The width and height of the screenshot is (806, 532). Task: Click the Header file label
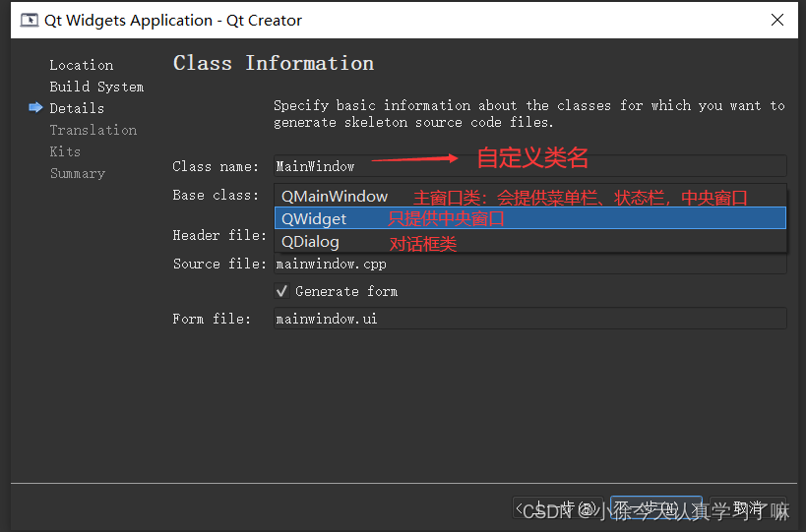pos(219,235)
